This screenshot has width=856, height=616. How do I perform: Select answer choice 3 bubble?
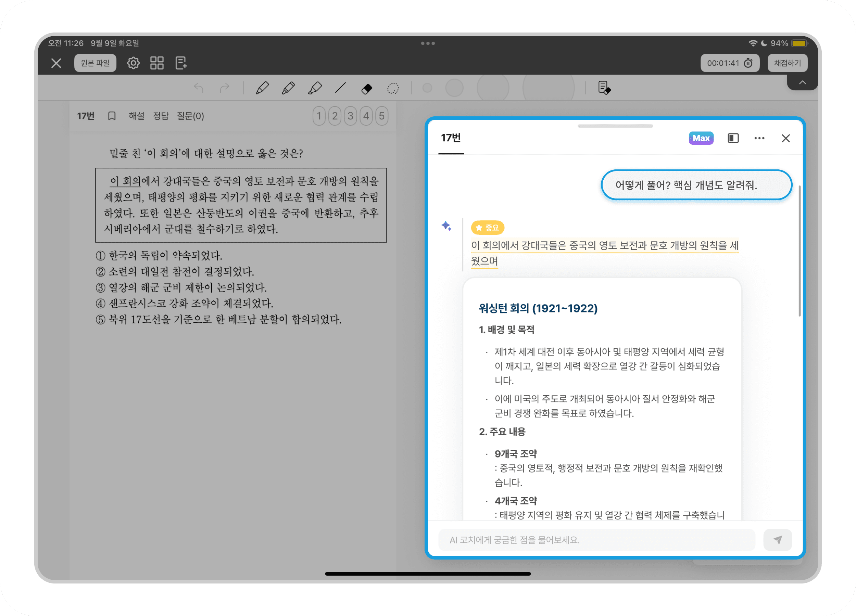click(351, 116)
